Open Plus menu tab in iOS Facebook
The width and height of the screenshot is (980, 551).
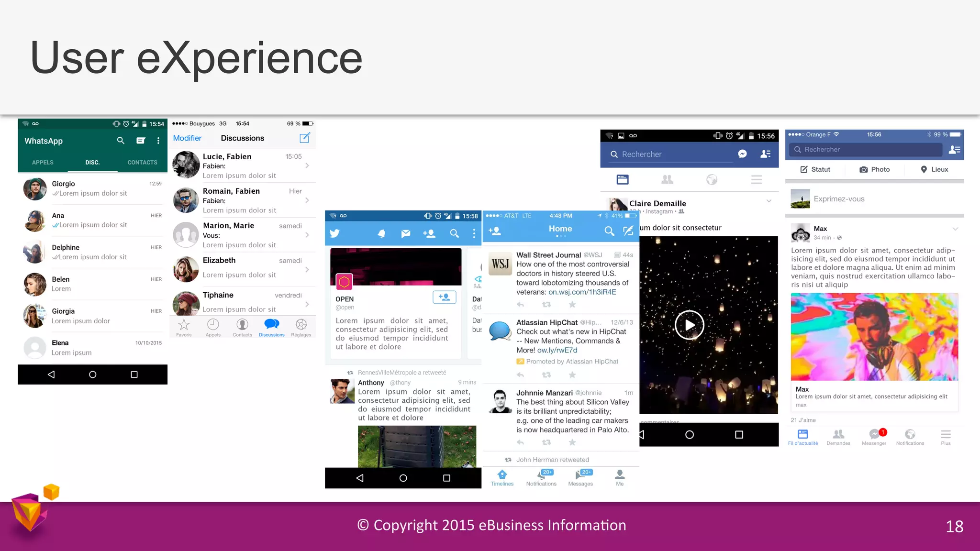tap(946, 437)
